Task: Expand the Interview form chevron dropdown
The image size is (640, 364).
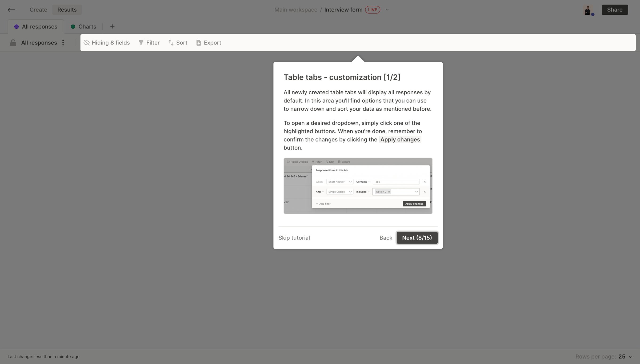Action: 387,10
